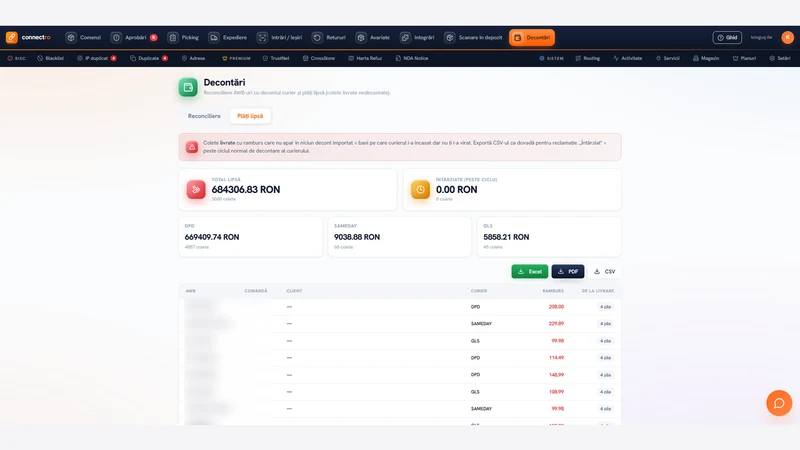Open Adrese with the pin icon
This screenshot has width=800, height=450.
click(193, 58)
